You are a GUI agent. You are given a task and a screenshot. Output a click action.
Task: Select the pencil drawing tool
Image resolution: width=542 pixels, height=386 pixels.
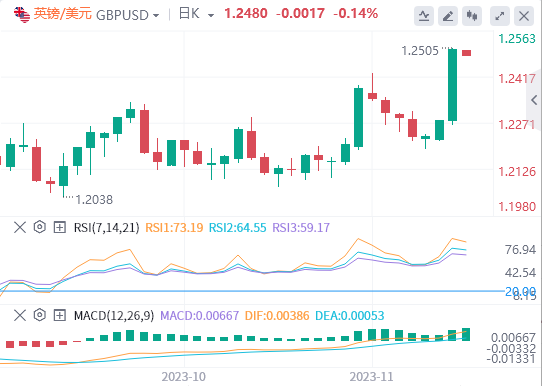448,16
